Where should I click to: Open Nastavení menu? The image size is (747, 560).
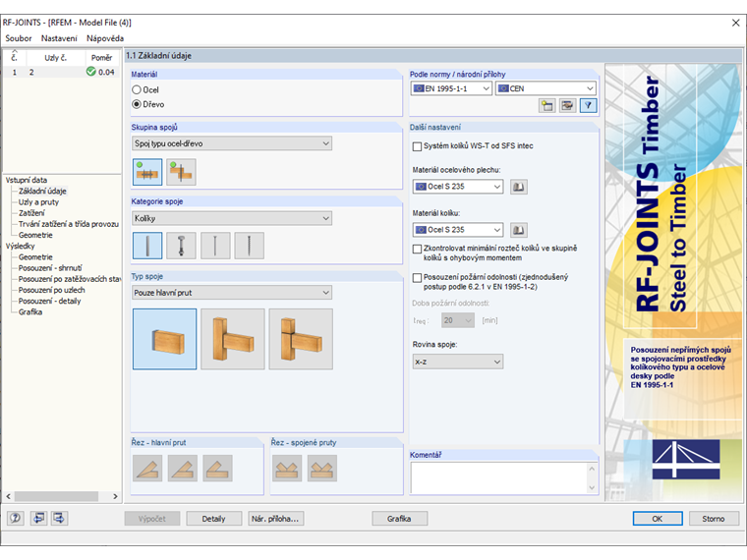(x=59, y=38)
